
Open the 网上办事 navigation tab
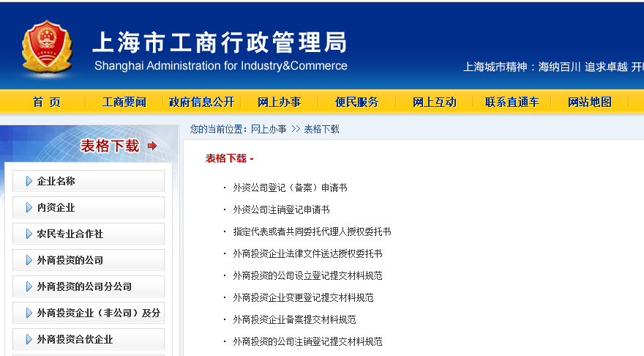point(280,102)
